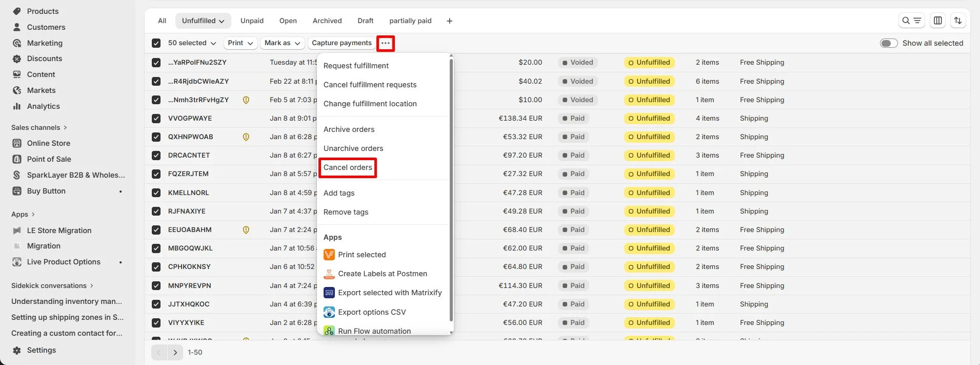Click the risk warning icon on QXHNPWOAB

point(246,137)
